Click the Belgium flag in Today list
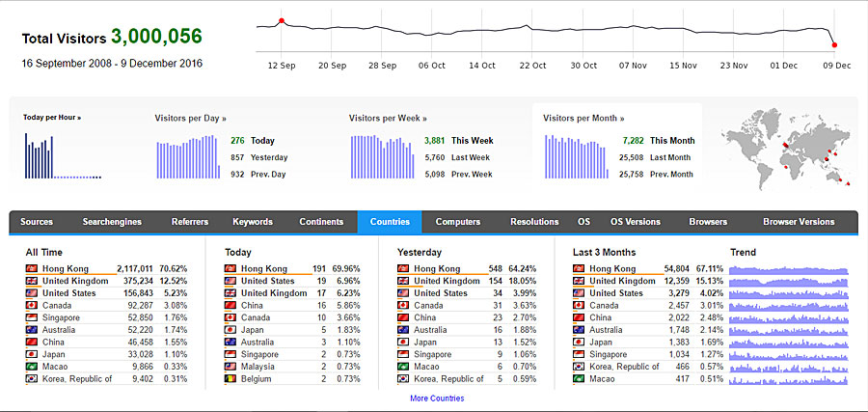This screenshot has width=868, height=412. tap(231, 379)
